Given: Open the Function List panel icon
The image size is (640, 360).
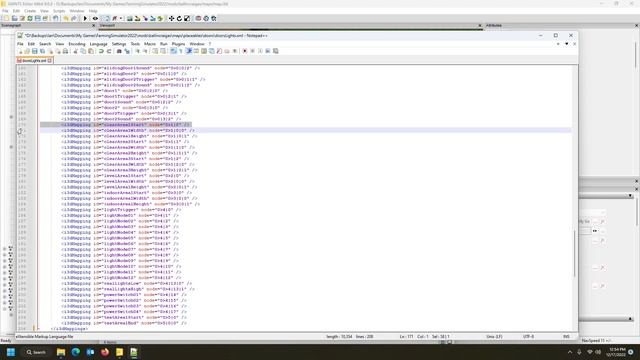Looking at the screenshot, I should 219,51.
